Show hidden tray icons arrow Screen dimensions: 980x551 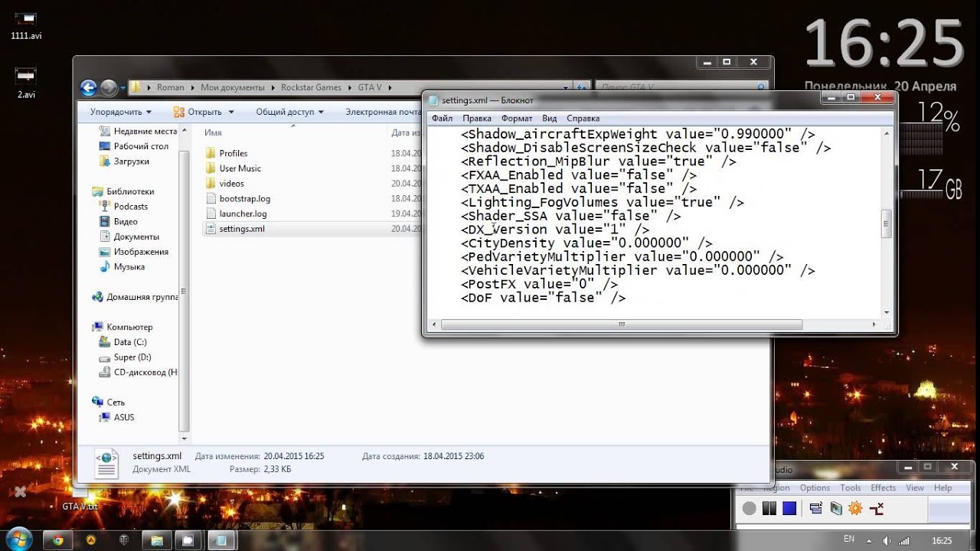click(868, 540)
